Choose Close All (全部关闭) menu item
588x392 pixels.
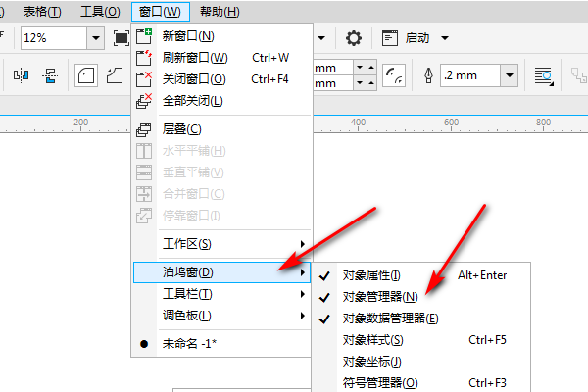tap(222, 101)
